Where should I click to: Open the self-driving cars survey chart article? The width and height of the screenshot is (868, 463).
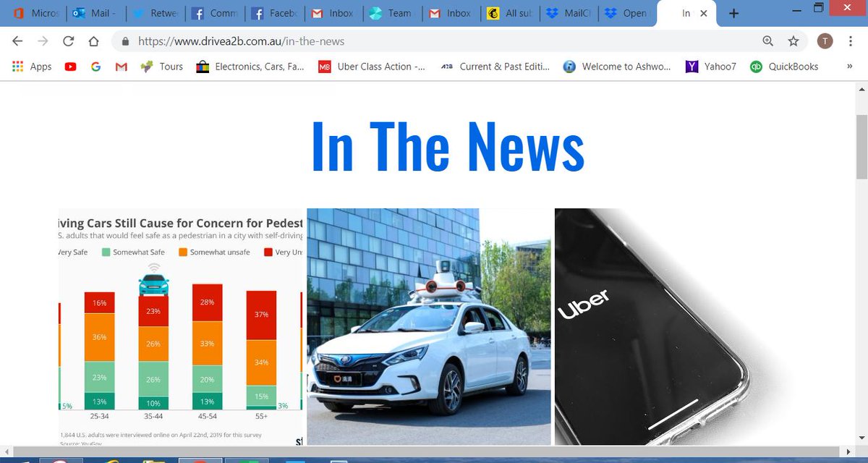179,326
